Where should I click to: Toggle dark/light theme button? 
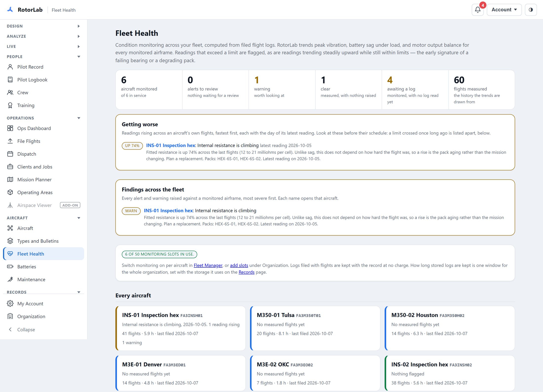point(531,10)
